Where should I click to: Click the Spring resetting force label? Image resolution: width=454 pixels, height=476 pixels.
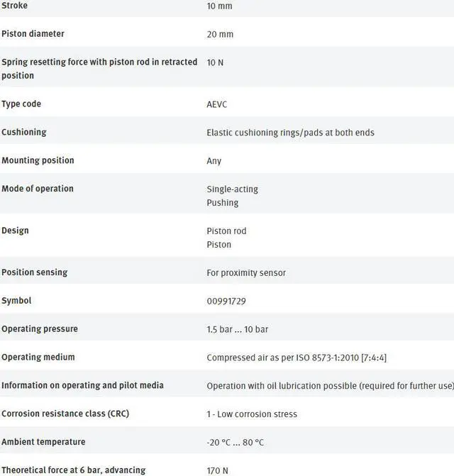[x=99, y=62]
